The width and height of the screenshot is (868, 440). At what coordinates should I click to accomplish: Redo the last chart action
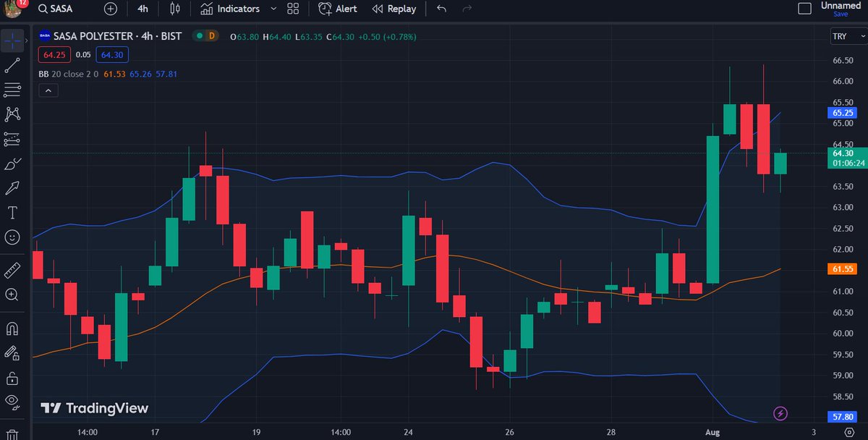point(467,9)
